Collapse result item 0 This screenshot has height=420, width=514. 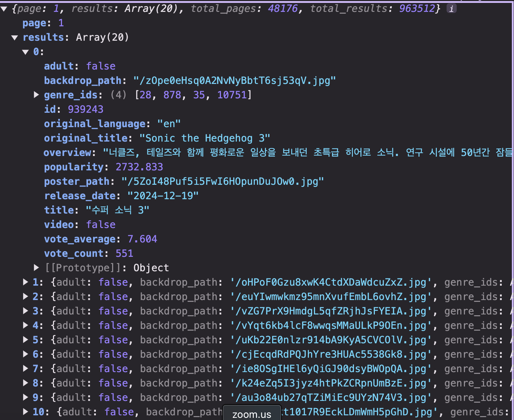[x=26, y=52]
